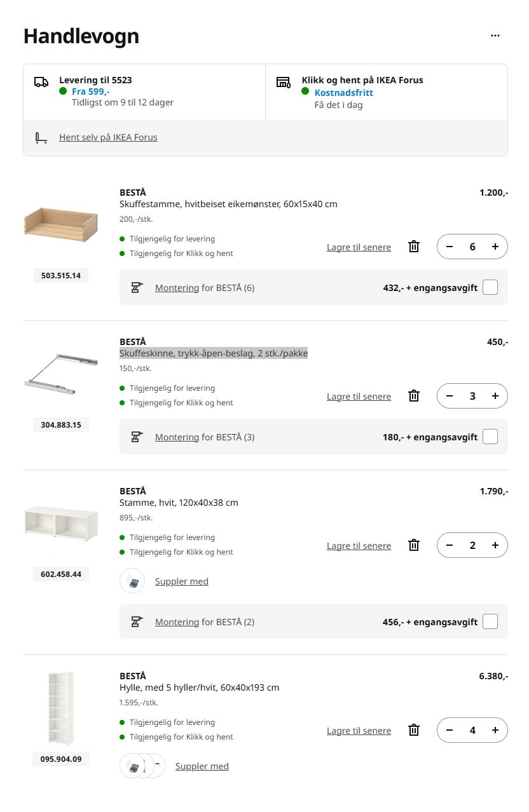This screenshot has width=529, height=812.
Task: Click the Montering link for BESTÅ (2)
Action: [x=177, y=622]
